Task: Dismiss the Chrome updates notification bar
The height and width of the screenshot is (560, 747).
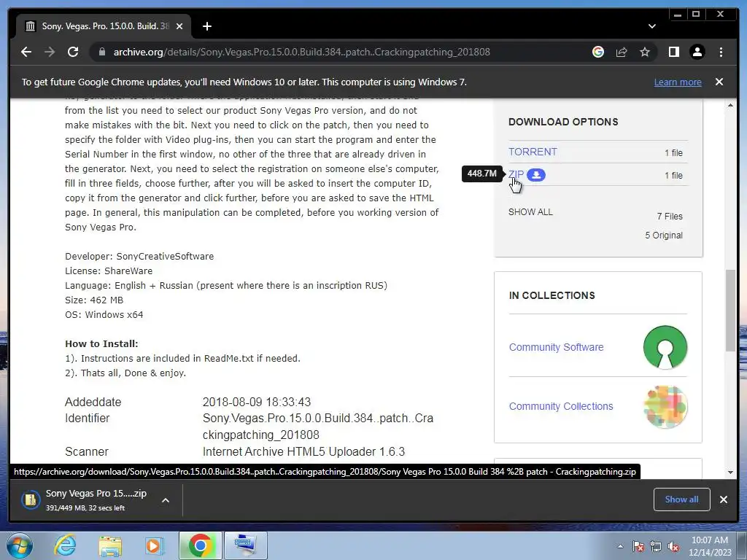Action: [719, 82]
